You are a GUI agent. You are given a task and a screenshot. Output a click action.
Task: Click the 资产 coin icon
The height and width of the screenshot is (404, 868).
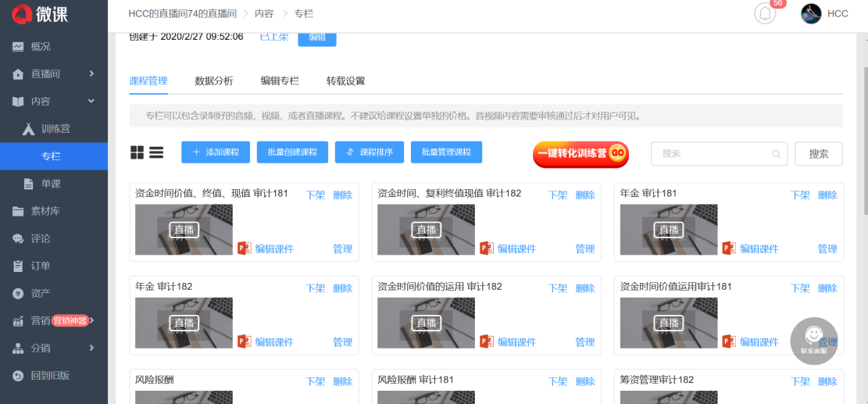(x=18, y=293)
